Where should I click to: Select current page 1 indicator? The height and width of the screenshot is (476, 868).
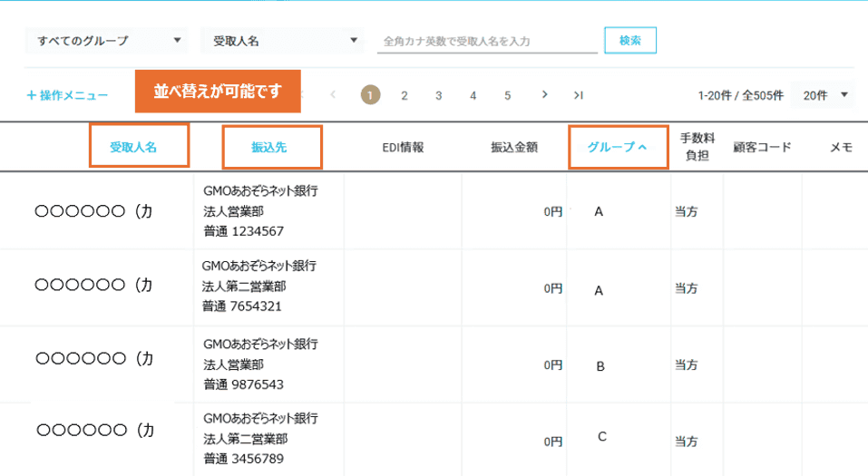tap(369, 94)
